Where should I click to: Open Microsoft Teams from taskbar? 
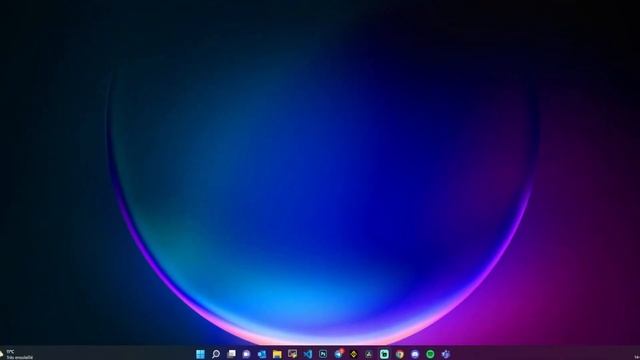(446, 354)
